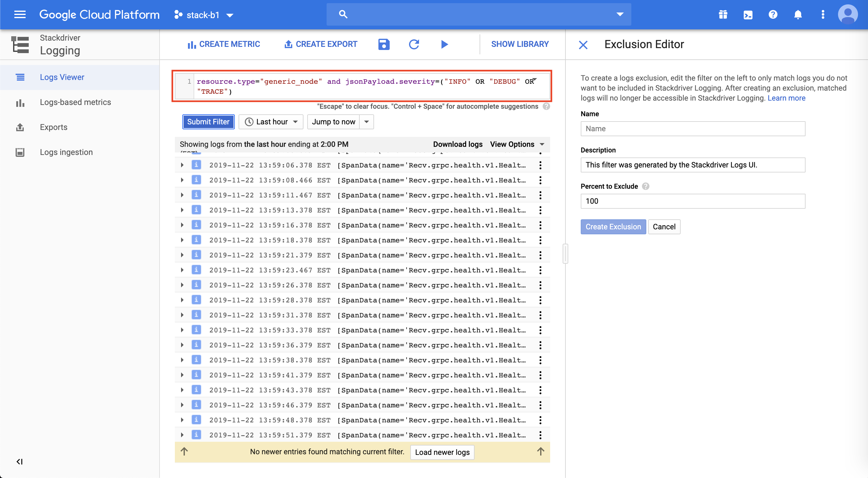Click the refresh logs icon
The height and width of the screenshot is (478, 868).
pyautogui.click(x=414, y=44)
